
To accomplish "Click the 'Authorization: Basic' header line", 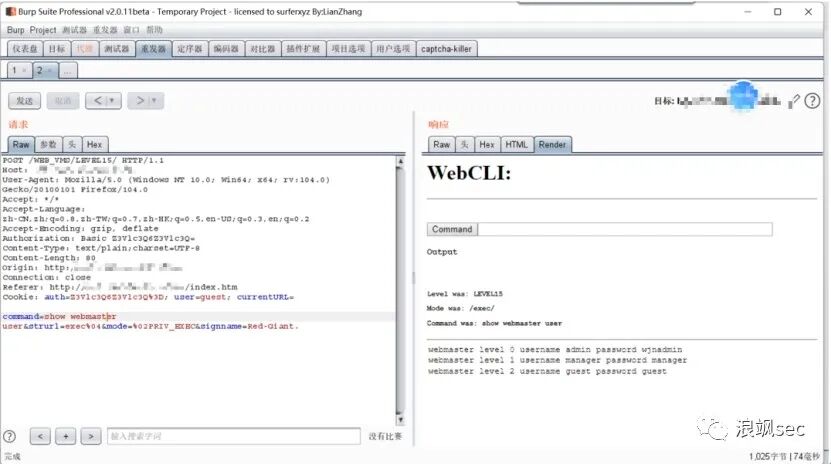I will (99, 238).
